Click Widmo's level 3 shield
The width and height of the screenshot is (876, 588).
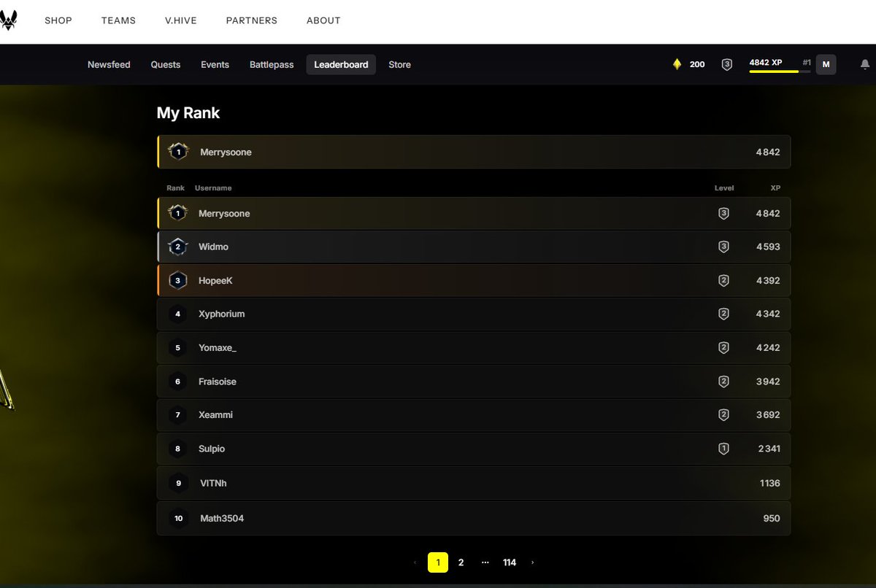[x=723, y=247]
